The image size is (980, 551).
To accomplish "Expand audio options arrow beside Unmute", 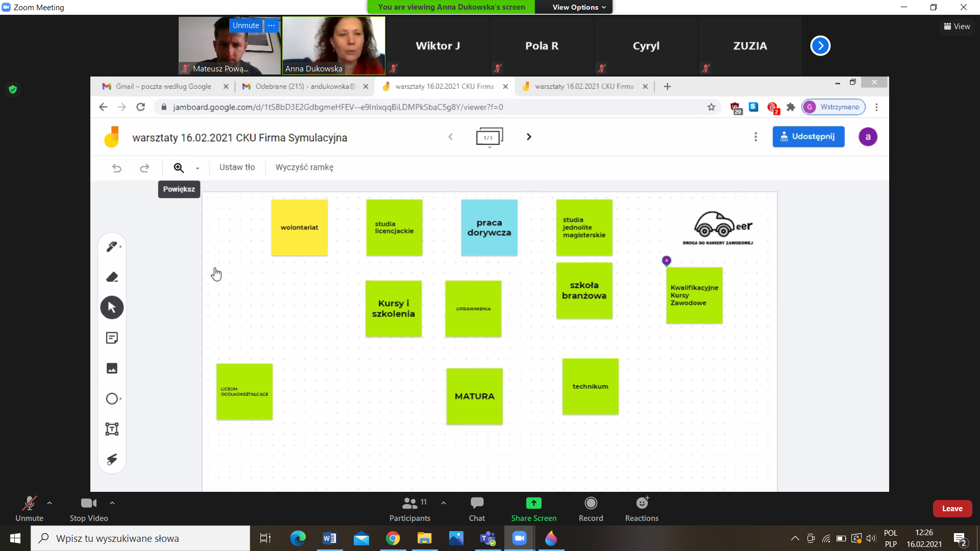I will [50, 503].
